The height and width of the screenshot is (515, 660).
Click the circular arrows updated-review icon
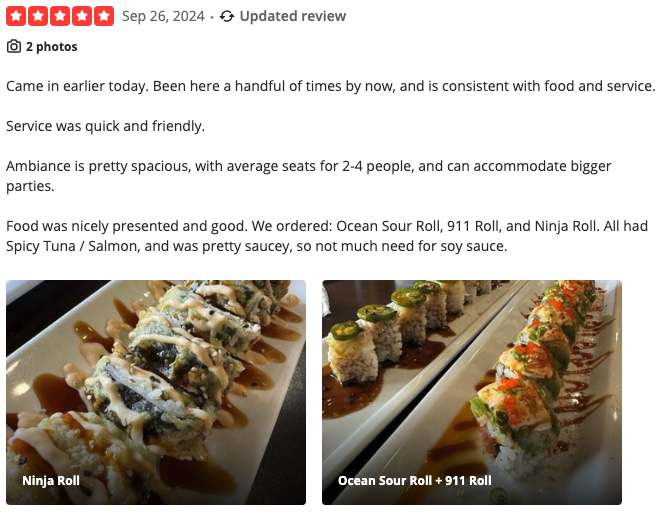(227, 16)
